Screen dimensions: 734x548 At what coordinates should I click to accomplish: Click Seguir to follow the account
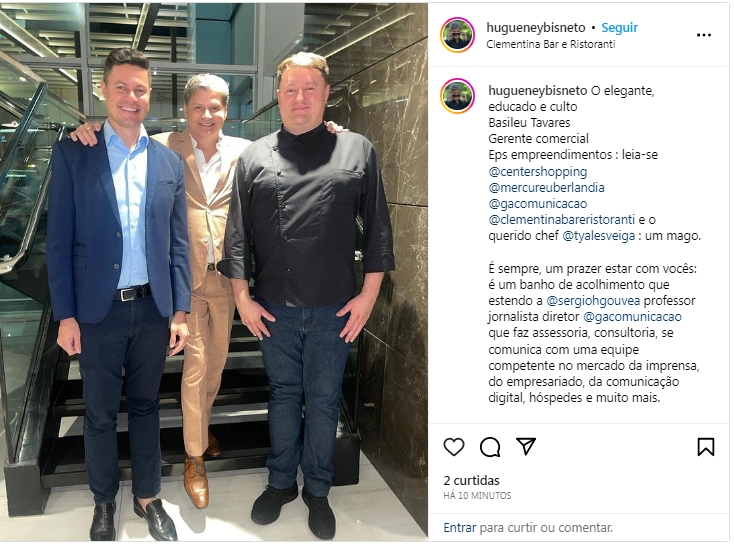point(619,28)
